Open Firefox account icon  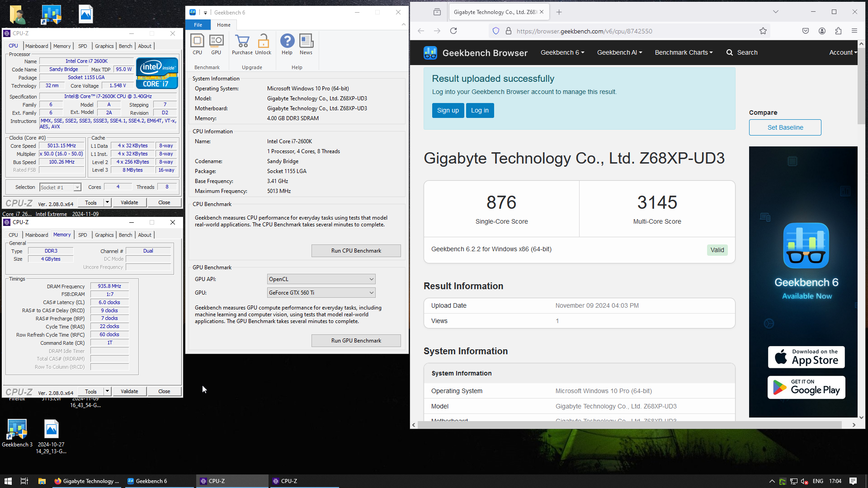click(822, 31)
